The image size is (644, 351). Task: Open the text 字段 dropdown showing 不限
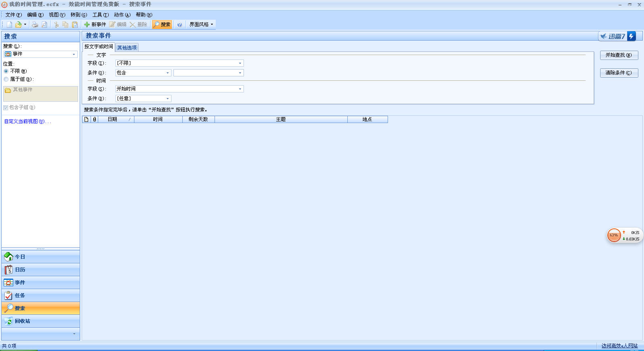pos(180,63)
